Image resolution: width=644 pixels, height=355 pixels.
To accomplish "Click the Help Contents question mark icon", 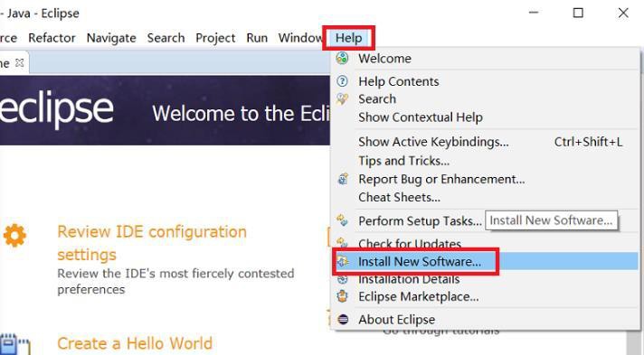I will point(342,81).
